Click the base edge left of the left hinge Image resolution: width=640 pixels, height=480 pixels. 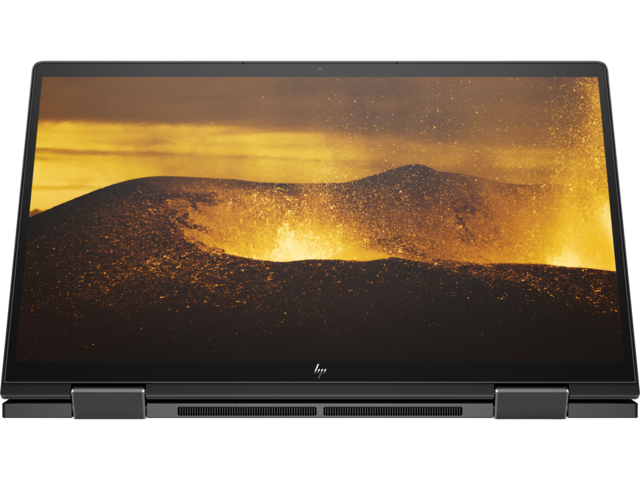pyautogui.click(x=35, y=408)
